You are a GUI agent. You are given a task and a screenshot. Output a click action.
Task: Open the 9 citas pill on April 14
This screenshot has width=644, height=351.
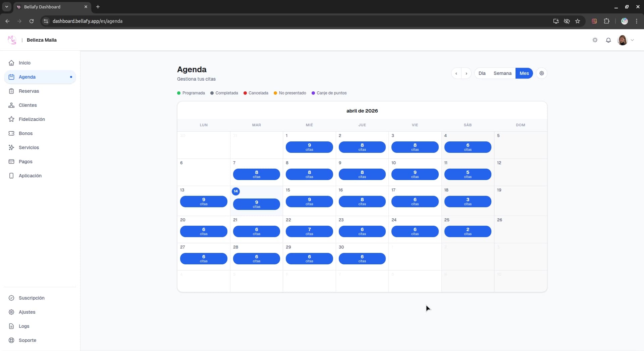coord(256,204)
